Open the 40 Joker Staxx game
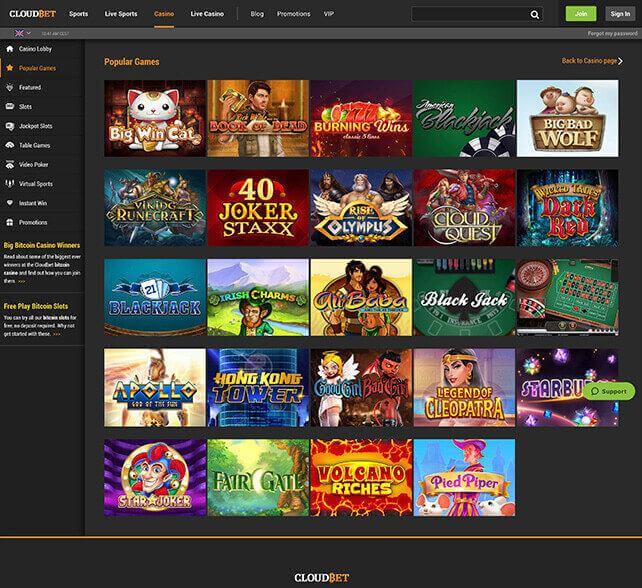This screenshot has width=642, height=588. pyautogui.click(x=258, y=208)
